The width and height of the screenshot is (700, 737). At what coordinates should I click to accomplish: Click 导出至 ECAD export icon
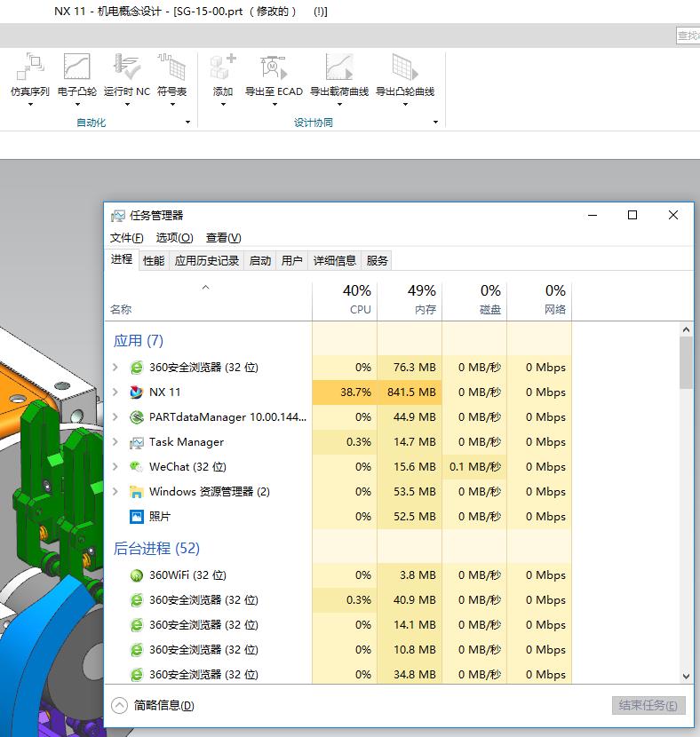(274, 67)
